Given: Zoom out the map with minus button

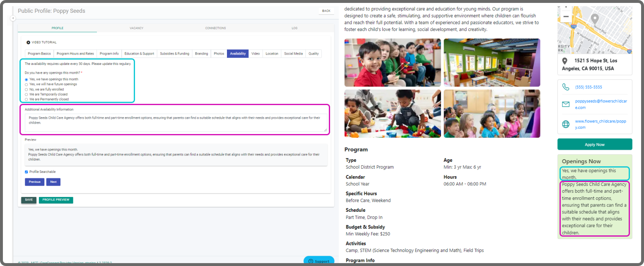Looking at the screenshot, I should click(566, 16).
